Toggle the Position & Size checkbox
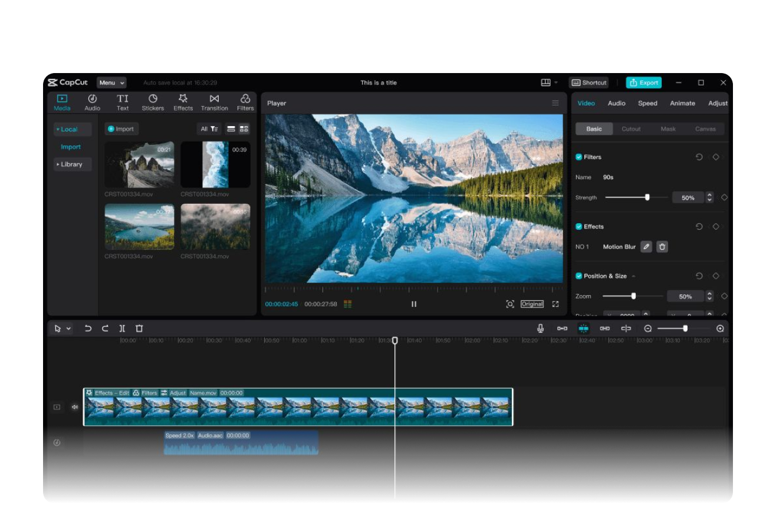This screenshot has height=532, width=776. pyautogui.click(x=578, y=276)
